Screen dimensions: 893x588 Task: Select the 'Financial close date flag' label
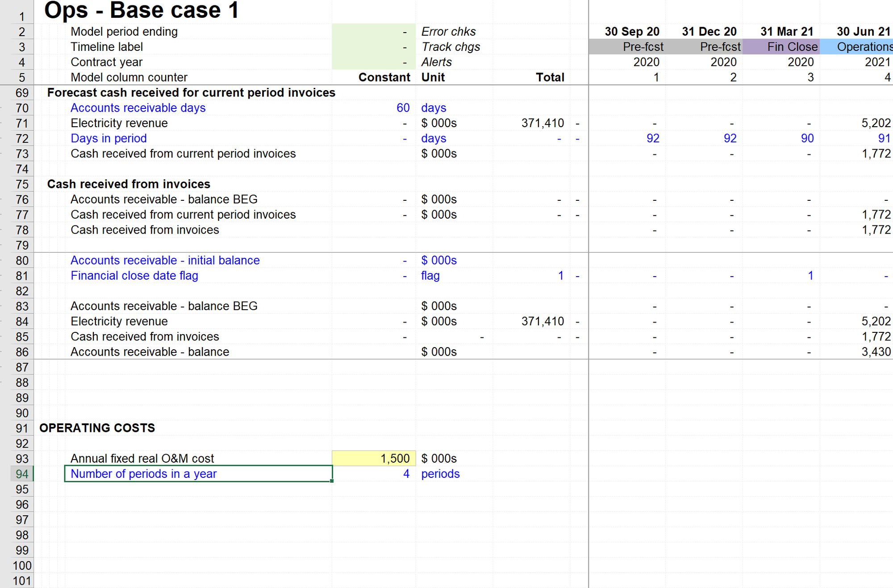(x=134, y=276)
